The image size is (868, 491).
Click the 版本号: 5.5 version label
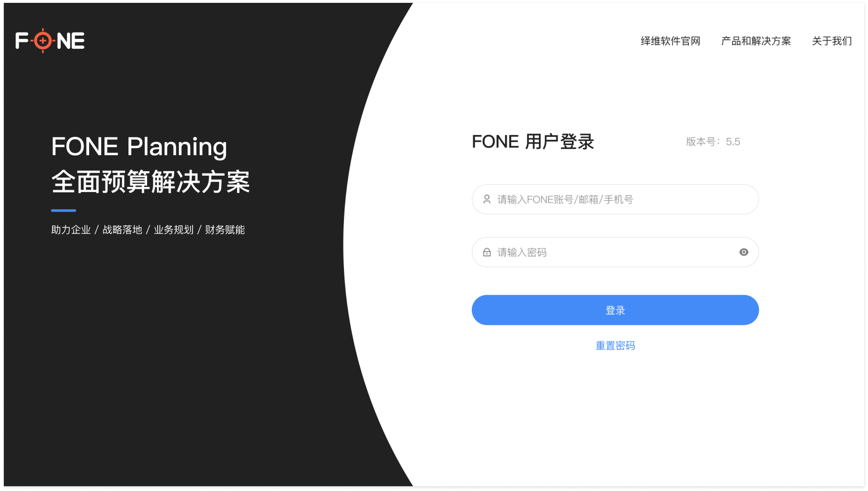pyautogui.click(x=713, y=142)
